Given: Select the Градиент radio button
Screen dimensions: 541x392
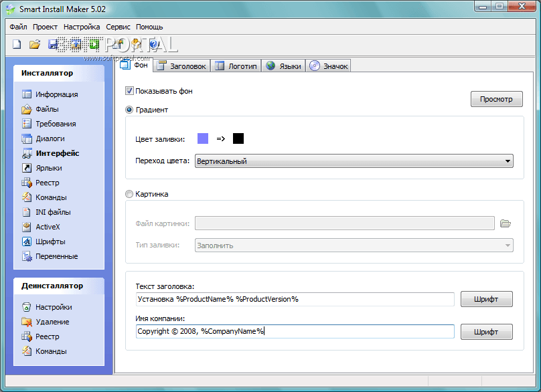Looking at the screenshot, I should (x=129, y=110).
